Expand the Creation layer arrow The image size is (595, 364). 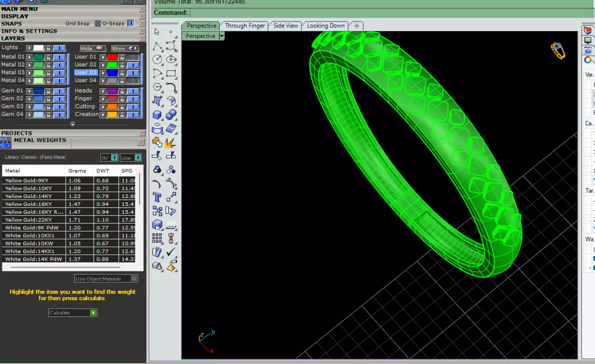pyautogui.click(x=103, y=115)
